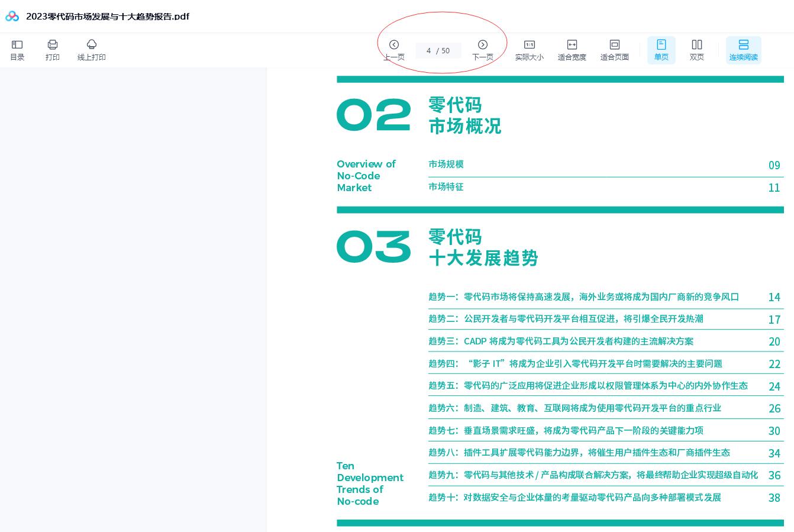This screenshot has height=532, width=794.
Task: Jump to 市场规模 section entry
Action: coord(446,165)
